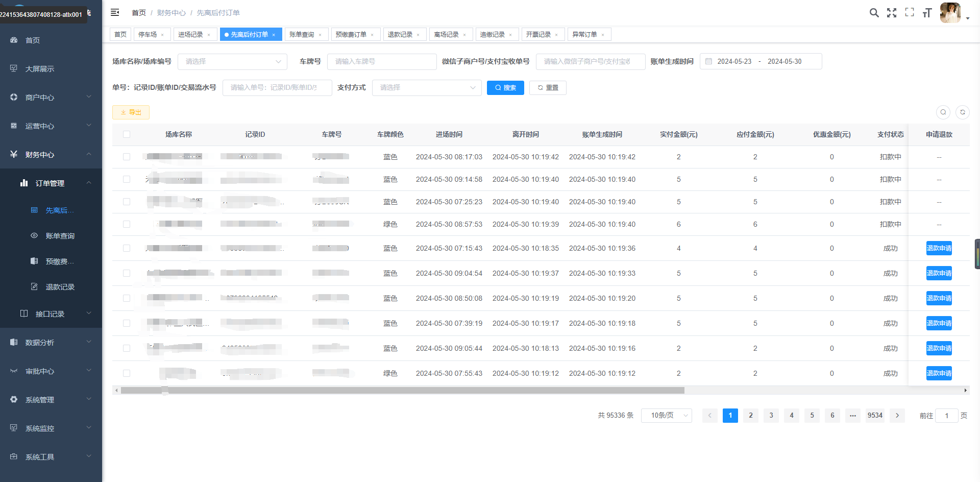Click 财务中心 yen icon
The image size is (980, 482).
tap(14, 154)
